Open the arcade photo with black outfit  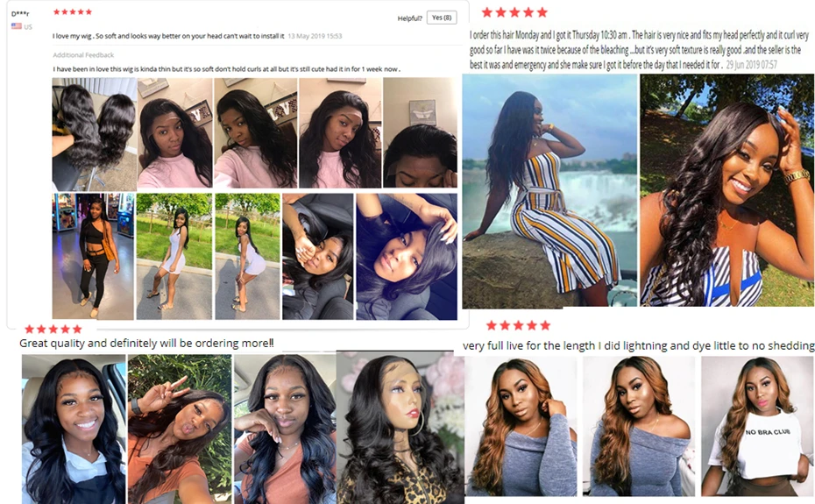[93, 257]
